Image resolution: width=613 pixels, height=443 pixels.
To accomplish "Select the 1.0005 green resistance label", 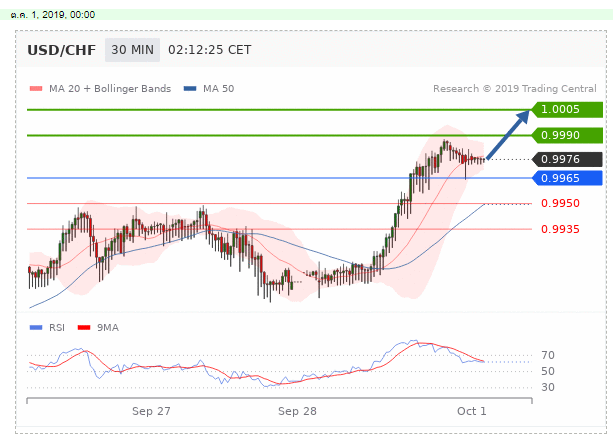I will [x=567, y=109].
